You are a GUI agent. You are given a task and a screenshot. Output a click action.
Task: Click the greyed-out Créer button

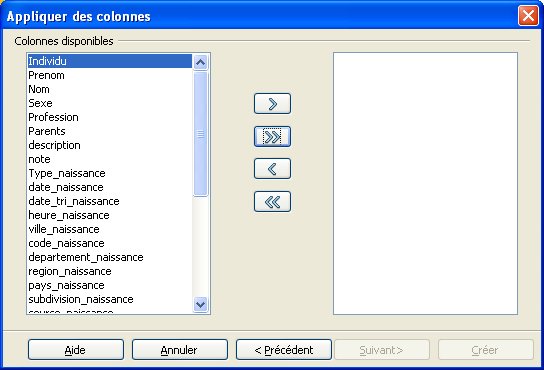(486, 350)
